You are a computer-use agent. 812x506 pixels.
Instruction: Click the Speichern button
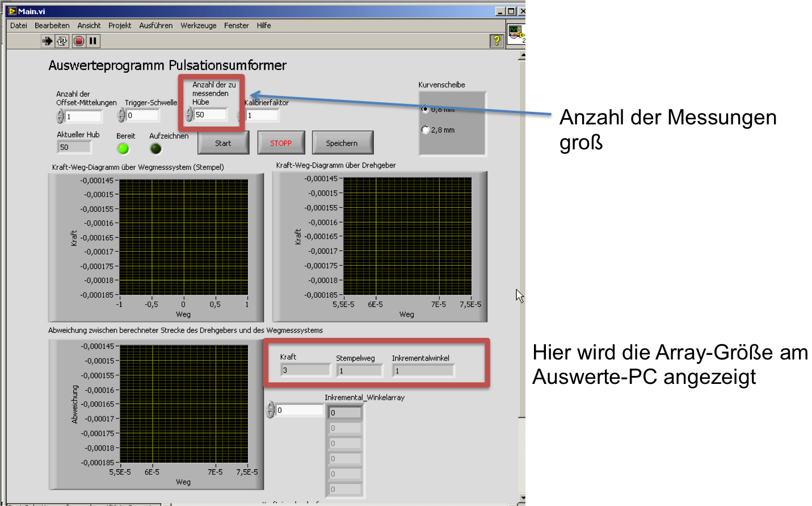pyautogui.click(x=342, y=143)
